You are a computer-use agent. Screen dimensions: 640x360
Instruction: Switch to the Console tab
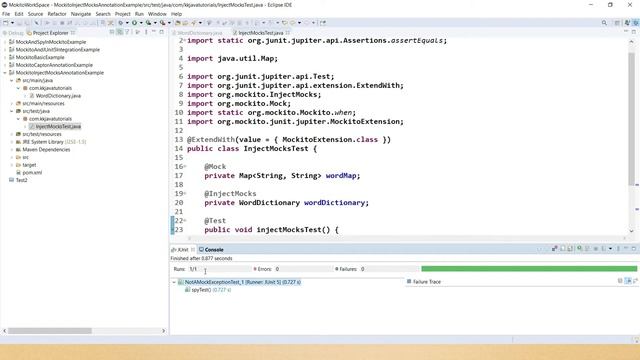tap(211, 249)
